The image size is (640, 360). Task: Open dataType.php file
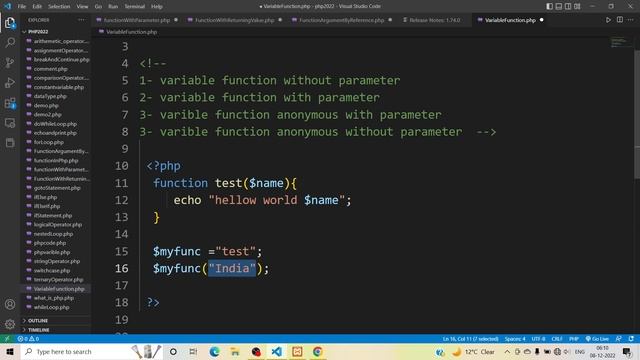click(x=50, y=96)
